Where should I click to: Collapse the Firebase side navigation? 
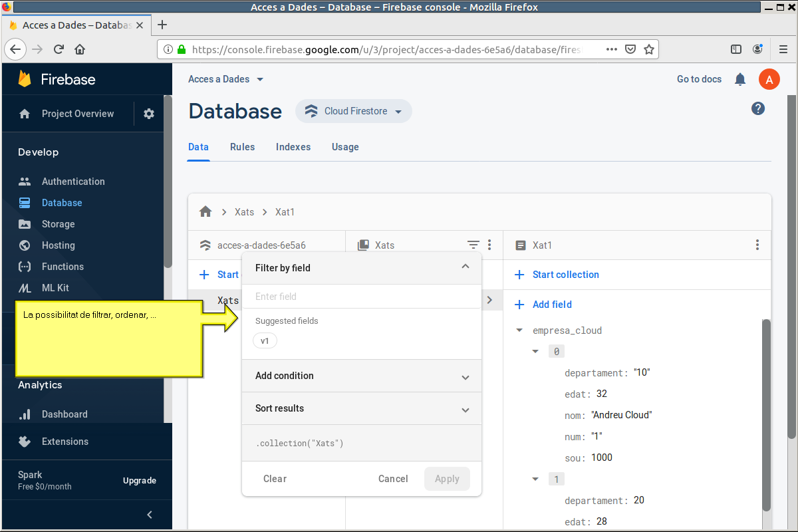150,515
